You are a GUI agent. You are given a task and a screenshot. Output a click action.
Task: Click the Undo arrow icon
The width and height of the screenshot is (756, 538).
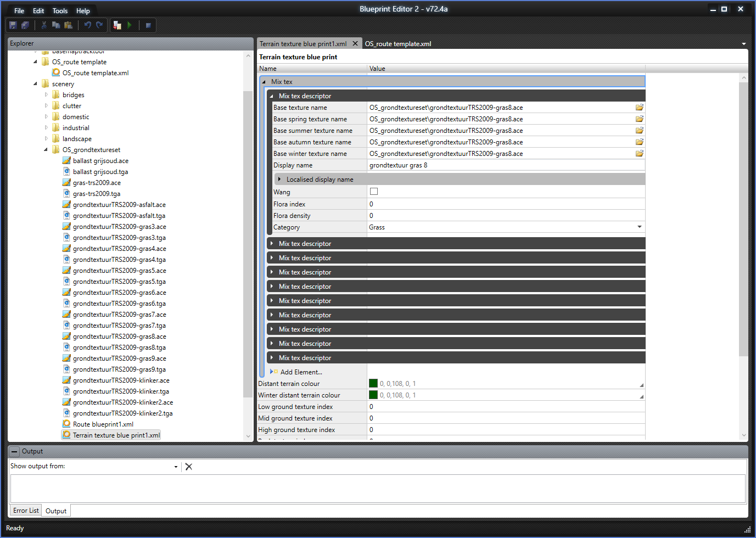(x=87, y=25)
